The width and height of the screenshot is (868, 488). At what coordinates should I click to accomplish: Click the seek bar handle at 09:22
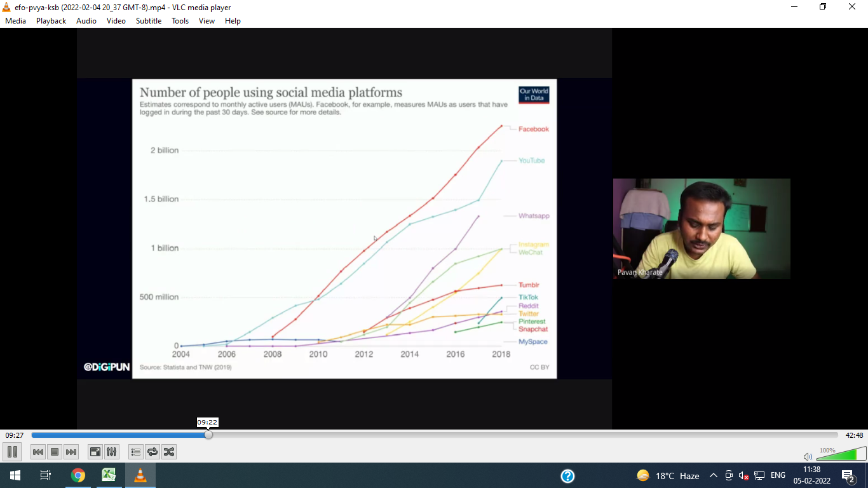[x=208, y=435]
